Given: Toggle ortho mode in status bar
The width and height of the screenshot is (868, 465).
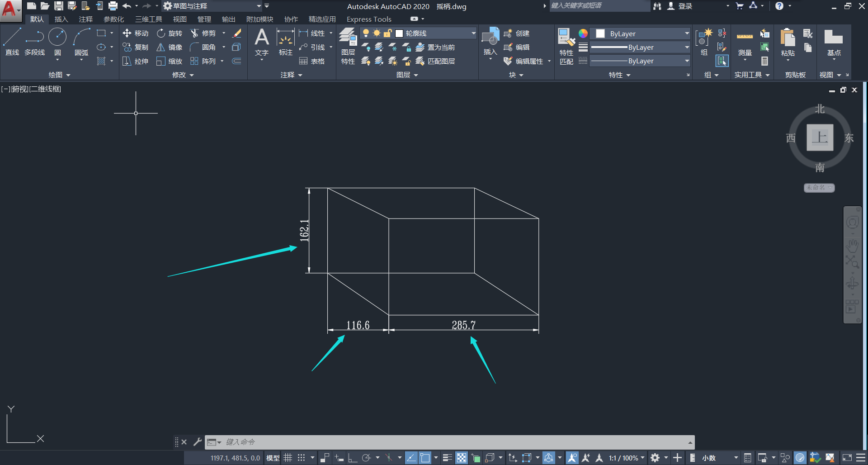Looking at the screenshot, I should (353, 458).
